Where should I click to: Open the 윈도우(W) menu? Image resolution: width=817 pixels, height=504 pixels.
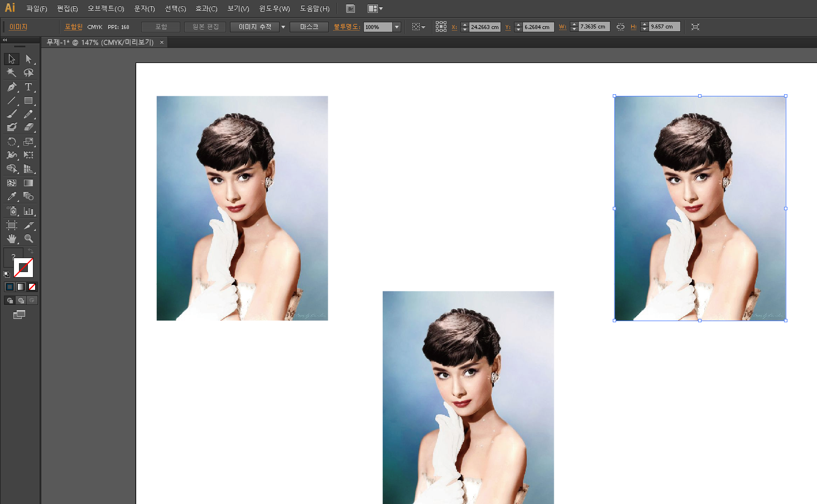275,9
